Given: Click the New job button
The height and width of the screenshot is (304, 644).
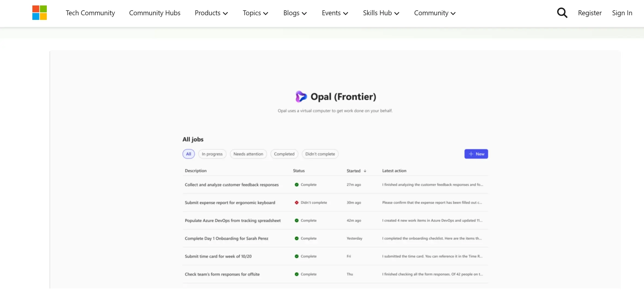Looking at the screenshot, I should 476,154.
